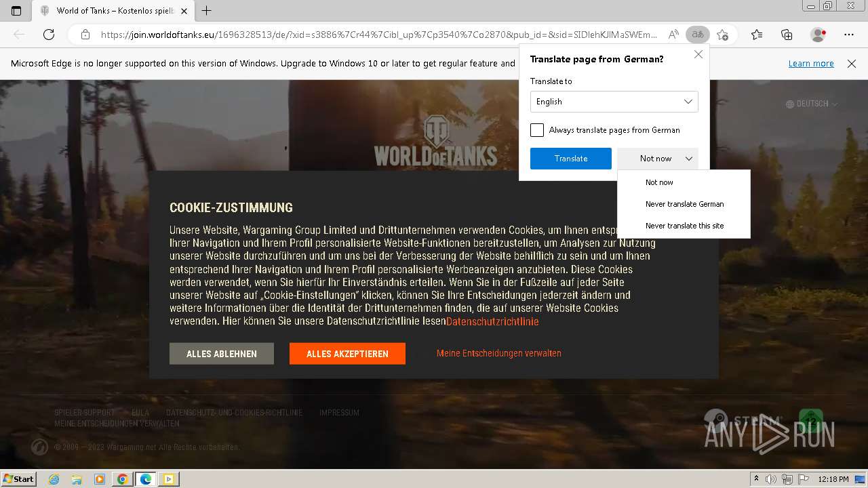Click the translate icon in address bar
This screenshot has width=868, height=488.
[697, 35]
